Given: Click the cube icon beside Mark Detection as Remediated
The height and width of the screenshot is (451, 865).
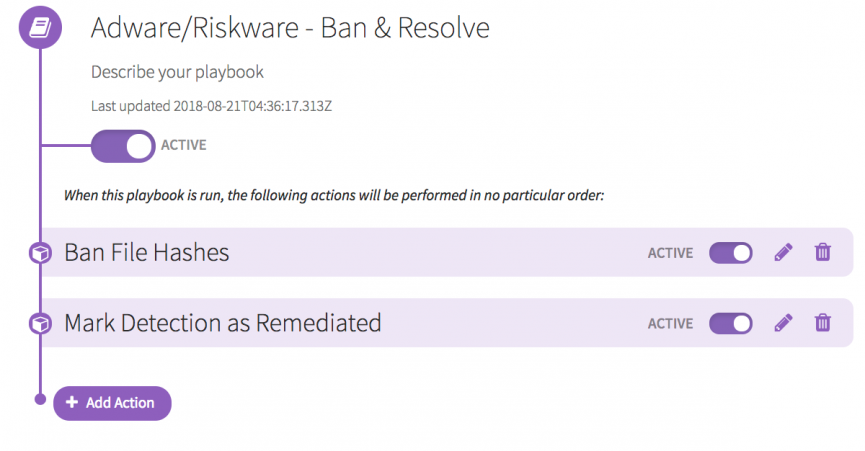Looking at the screenshot, I should tap(40, 324).
